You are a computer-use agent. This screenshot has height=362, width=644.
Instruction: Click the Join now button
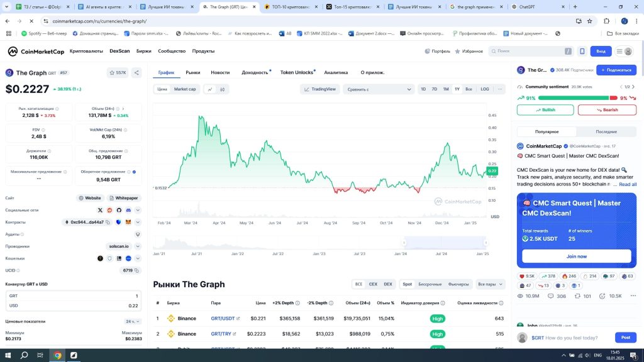tap(577, 256)
